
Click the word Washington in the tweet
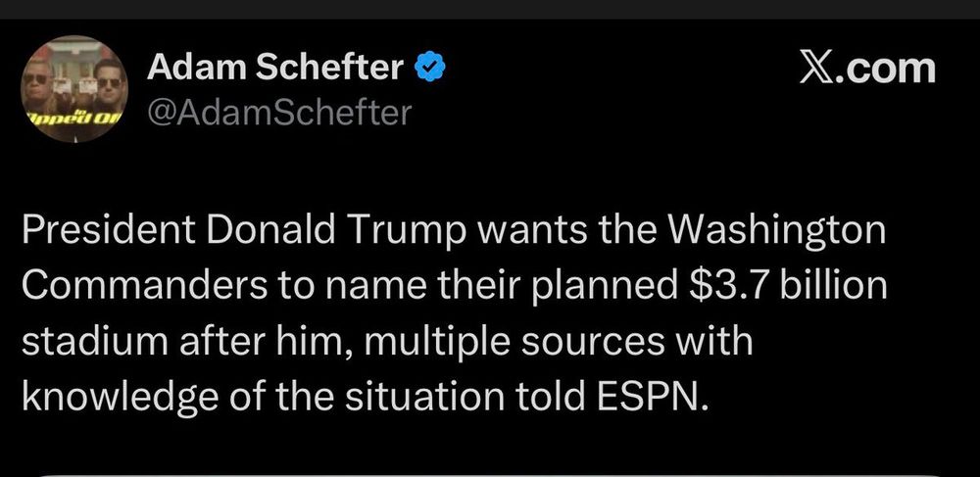coord(777,232)
